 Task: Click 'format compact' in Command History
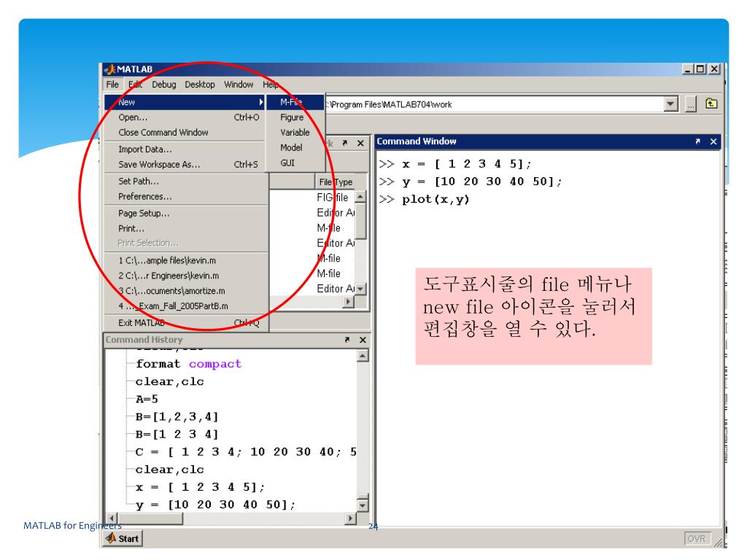click(x=189, y=364)
